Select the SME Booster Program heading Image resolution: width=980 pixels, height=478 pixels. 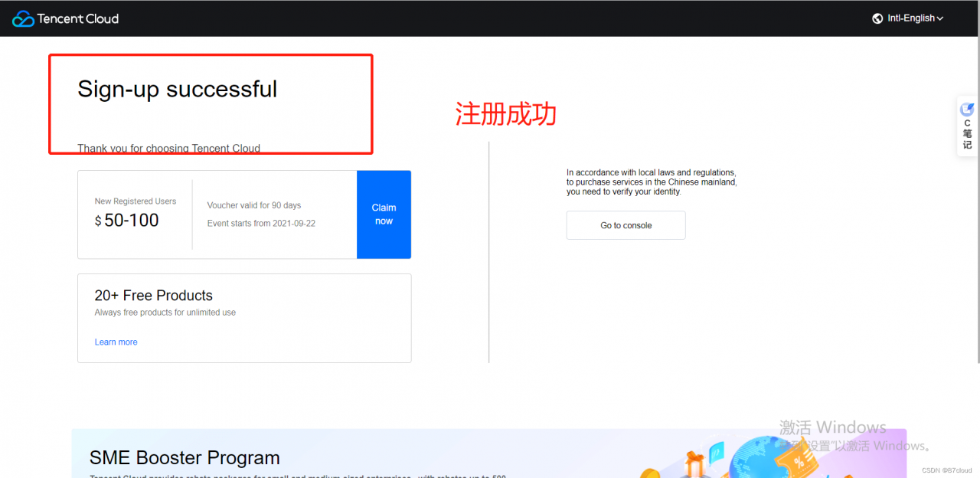185,457
